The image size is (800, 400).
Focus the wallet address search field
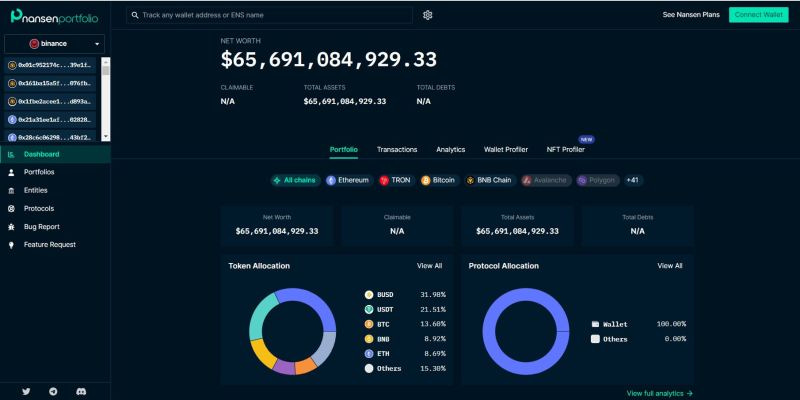point(269,15)
